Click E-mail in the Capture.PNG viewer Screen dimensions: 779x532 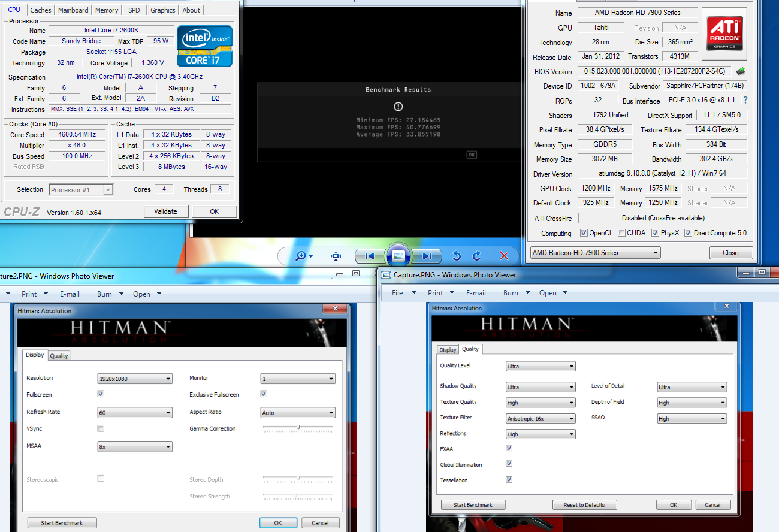point(476,293)
